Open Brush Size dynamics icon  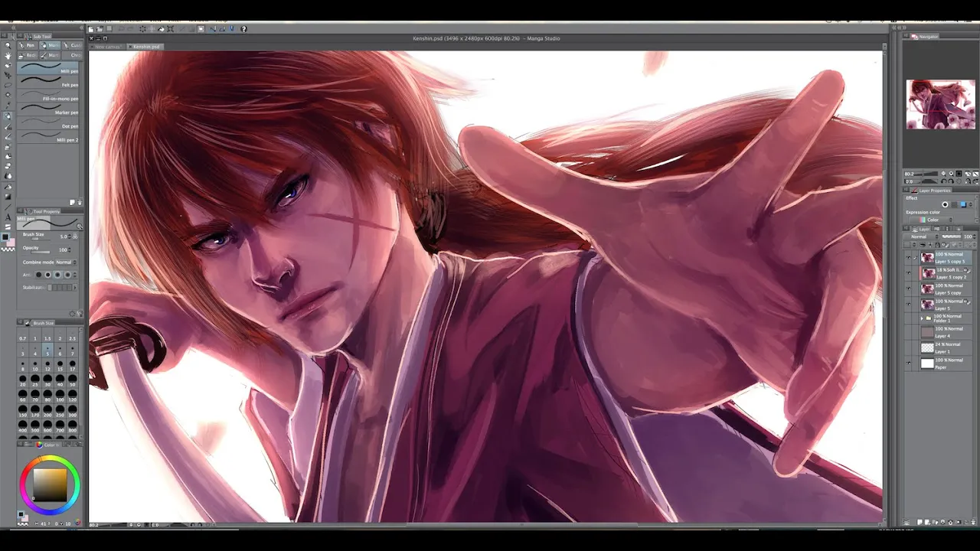[75, 236]
